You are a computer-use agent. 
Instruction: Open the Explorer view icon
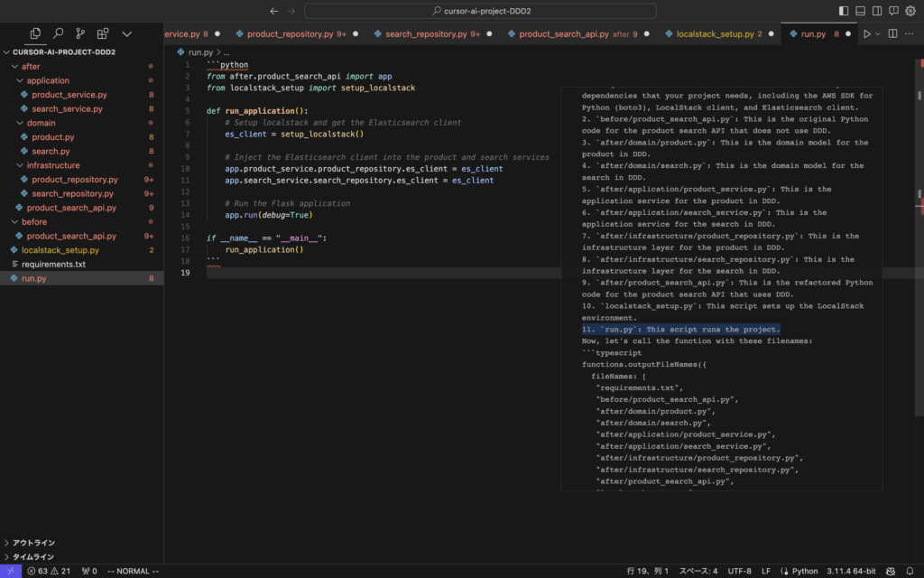35,33
